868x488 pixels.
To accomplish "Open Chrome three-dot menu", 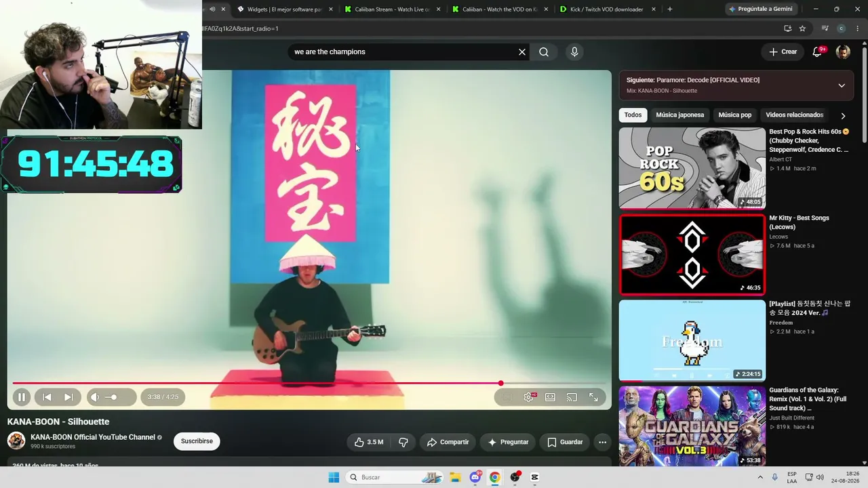I will (x=858, y=28).
